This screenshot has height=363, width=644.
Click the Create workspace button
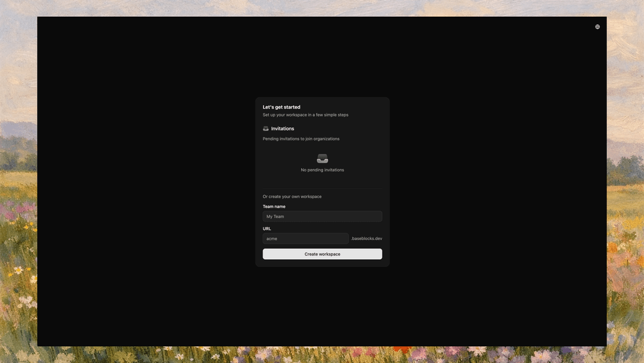[x=323, y=254]
